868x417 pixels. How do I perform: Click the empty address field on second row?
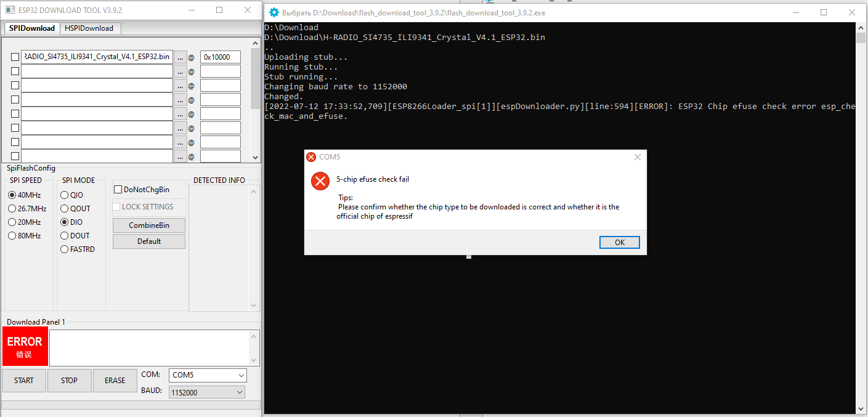221,71
